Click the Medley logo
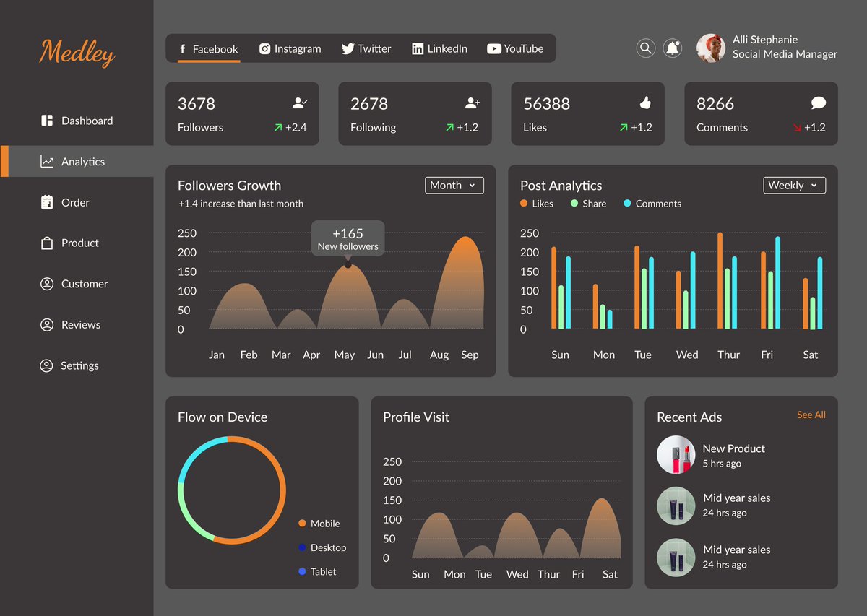Image resolution: width=867 pixels, height=616 pixels. (77, 52)
